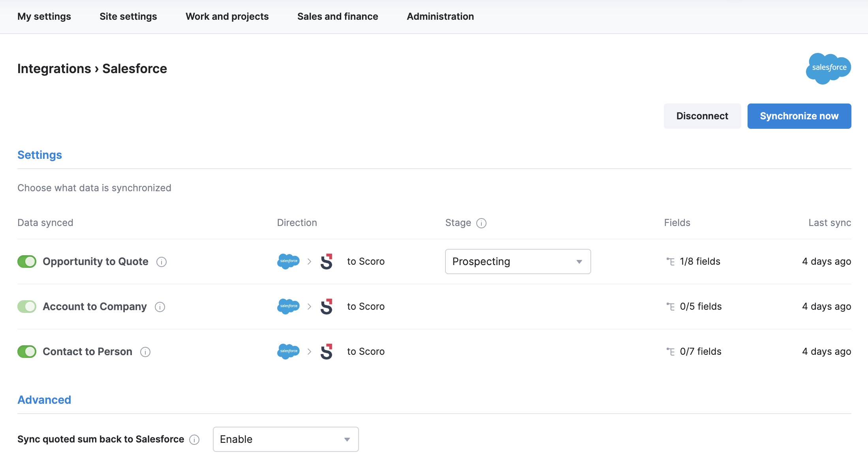
Task: Open My settings menu
Action: (44, 17)
